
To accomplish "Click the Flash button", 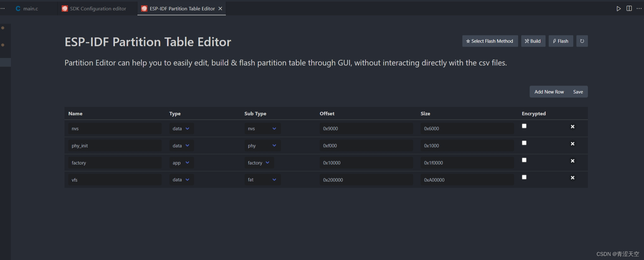I will (561, 41).
